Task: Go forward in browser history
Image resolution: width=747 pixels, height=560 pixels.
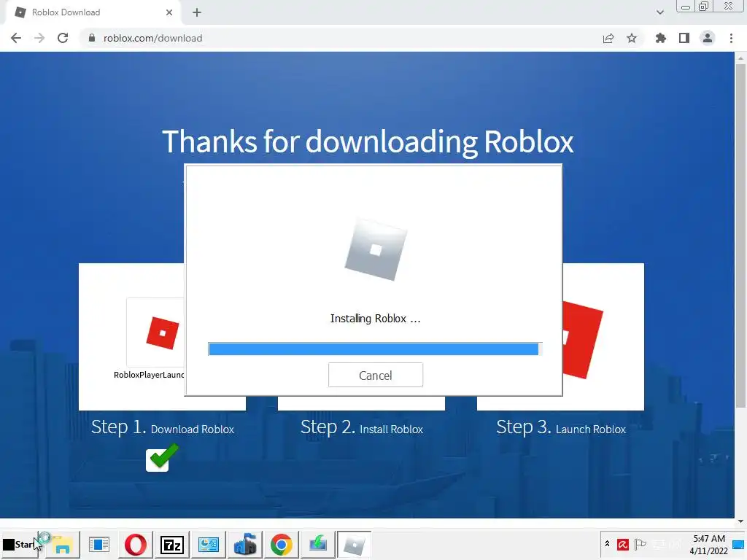Action: tap(39, 38)
